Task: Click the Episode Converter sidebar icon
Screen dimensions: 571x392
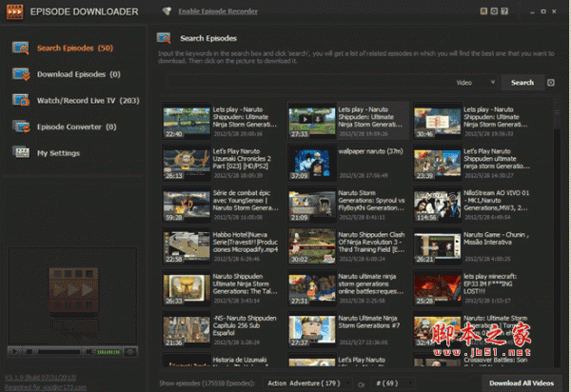Action: 20,127
